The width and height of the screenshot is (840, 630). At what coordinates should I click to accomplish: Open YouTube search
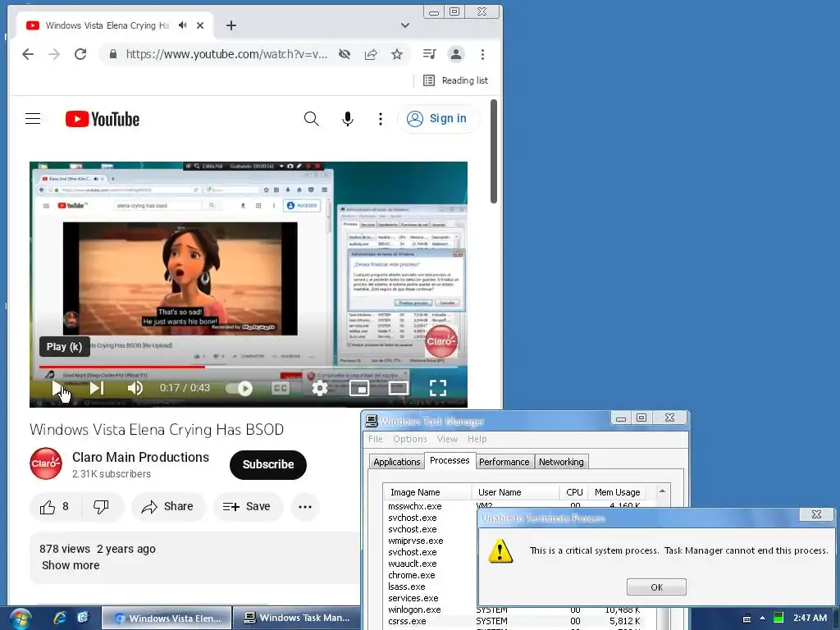[311, 118]
